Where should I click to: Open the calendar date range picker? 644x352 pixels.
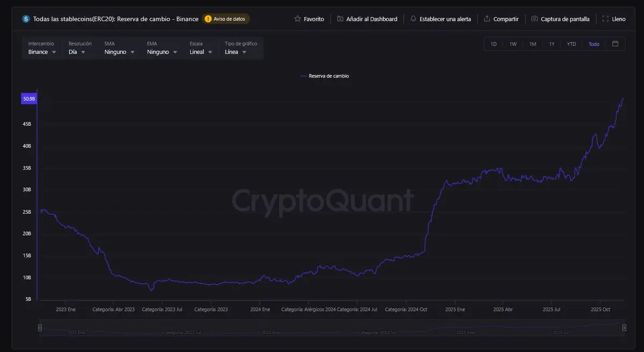click(616, 43)
